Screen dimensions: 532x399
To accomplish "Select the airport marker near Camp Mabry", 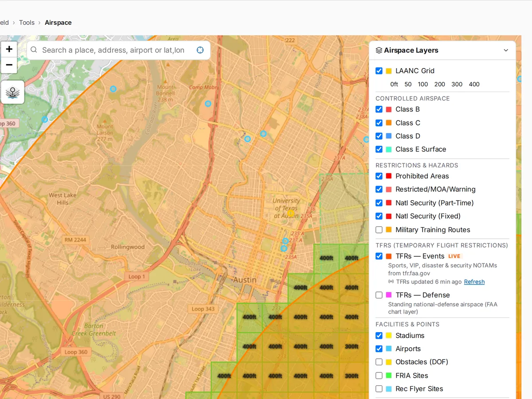I will click(208, 104).
